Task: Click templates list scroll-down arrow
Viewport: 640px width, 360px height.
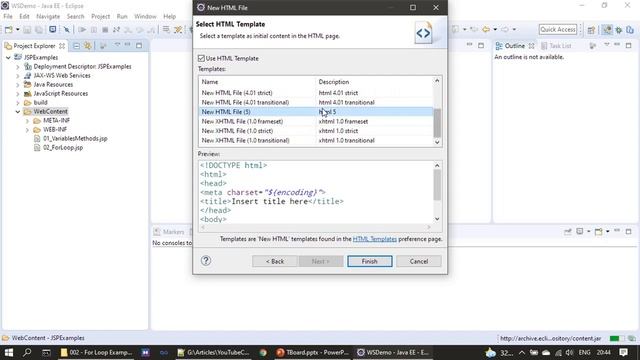Action: coord(437,142)
